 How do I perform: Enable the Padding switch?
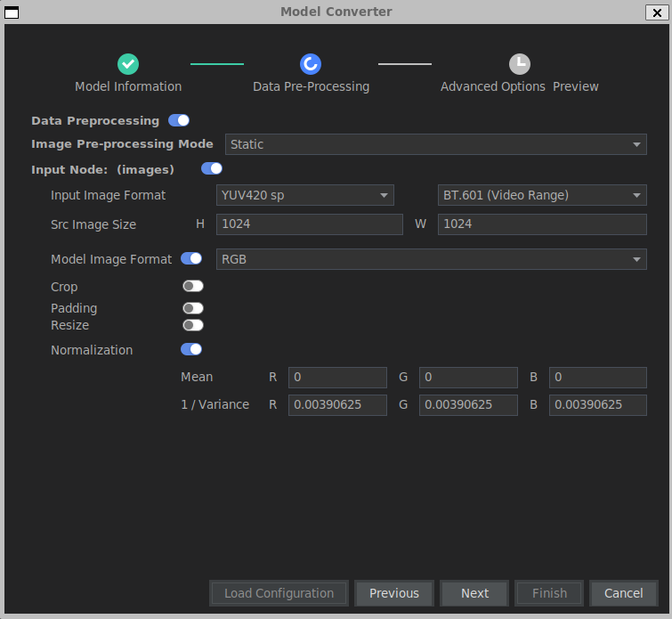click(193, 308)
